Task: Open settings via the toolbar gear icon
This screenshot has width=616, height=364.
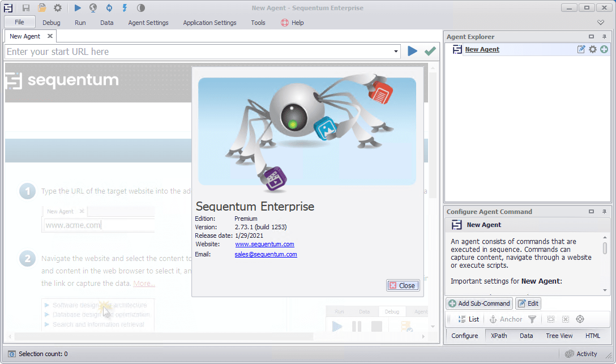Action: click(58, 8)
